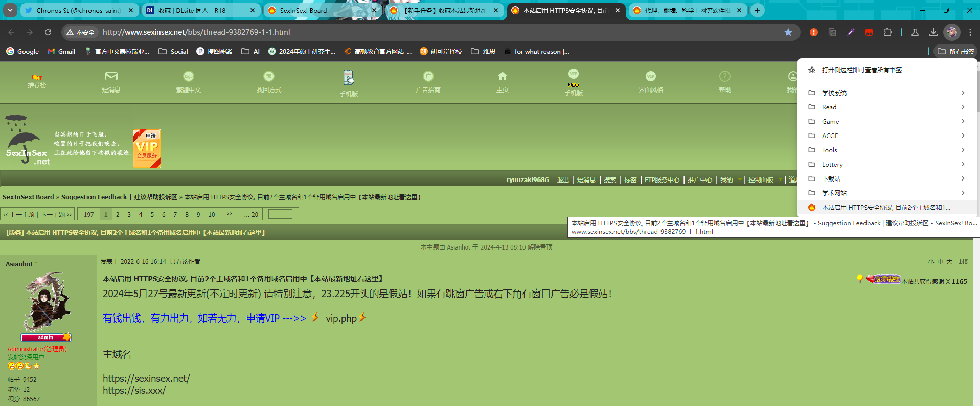Open the FTP服务中心 link
The height and width of the screenshot is (406, 980).
click(662, 179)
